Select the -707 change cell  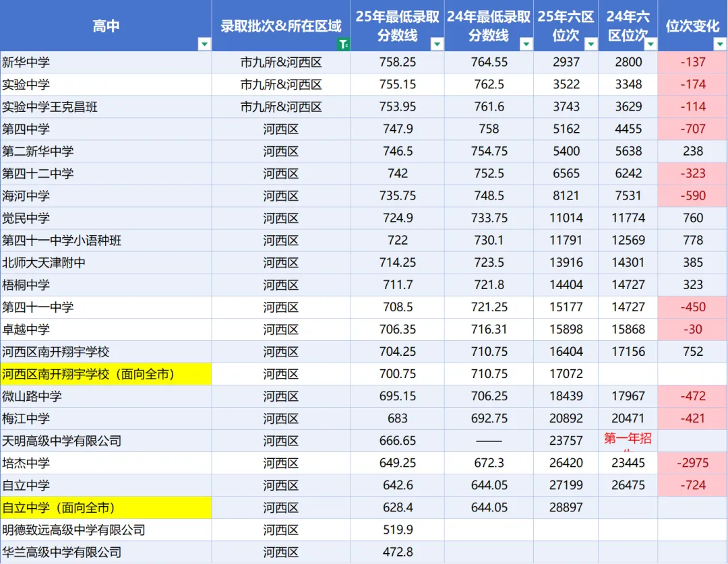693,129
